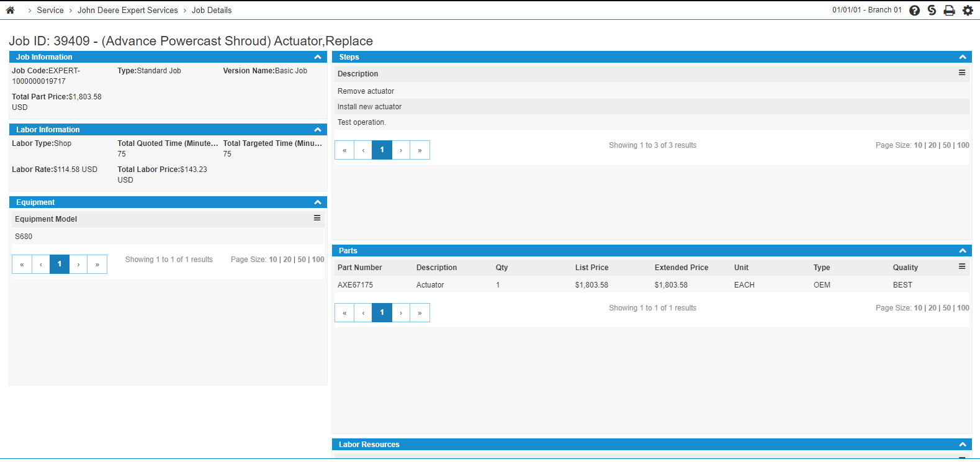Select page 1 in Equipment pager

coord(60,264)
